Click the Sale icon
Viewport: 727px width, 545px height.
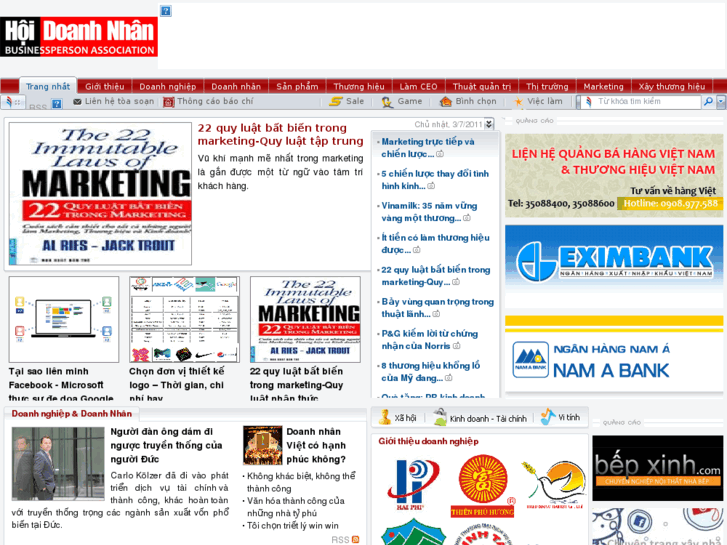coord(336,101)
